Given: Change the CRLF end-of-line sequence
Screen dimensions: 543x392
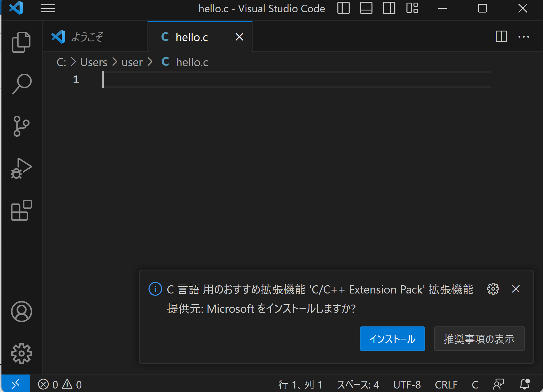Looking at the screenshot, I should pos(446,384).
